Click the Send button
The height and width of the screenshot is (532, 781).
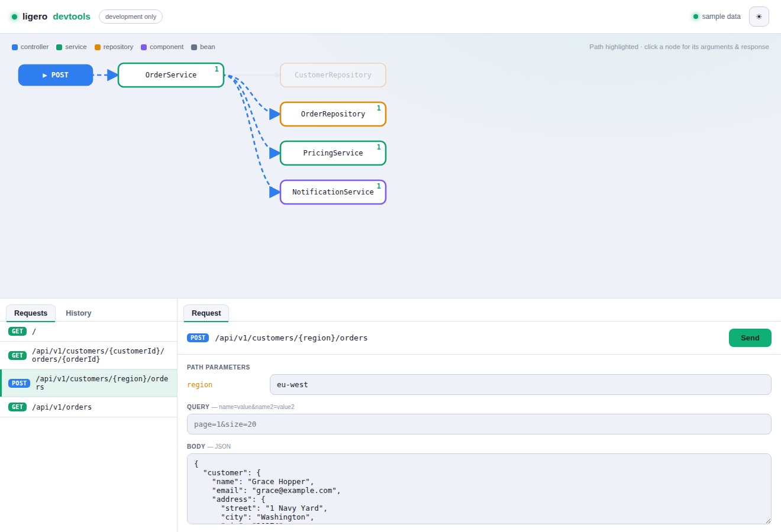(750, 338)
